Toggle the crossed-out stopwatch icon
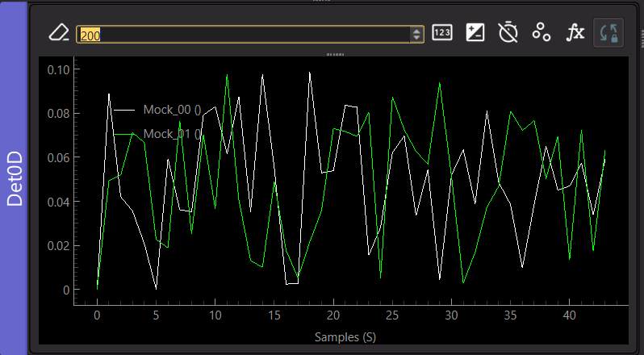The height and width of the screenshot is (355, 644). coord(508,32)
